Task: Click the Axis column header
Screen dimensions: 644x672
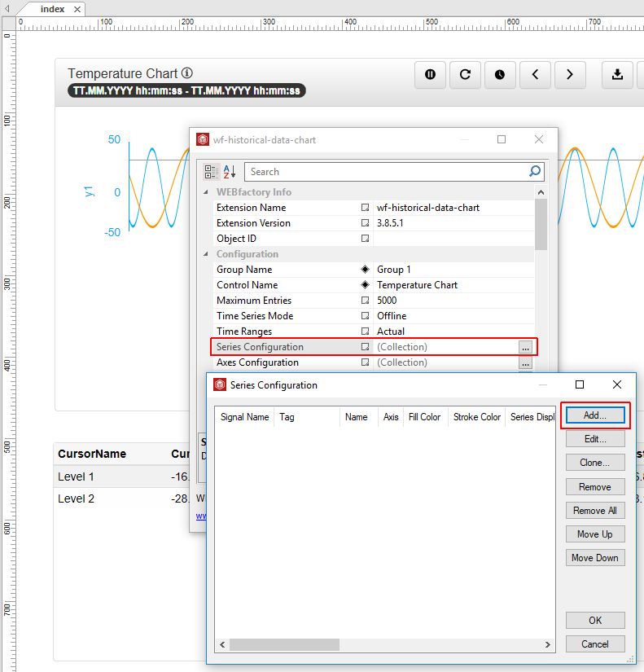Action: pyautogui.click(x=391, y=417)
